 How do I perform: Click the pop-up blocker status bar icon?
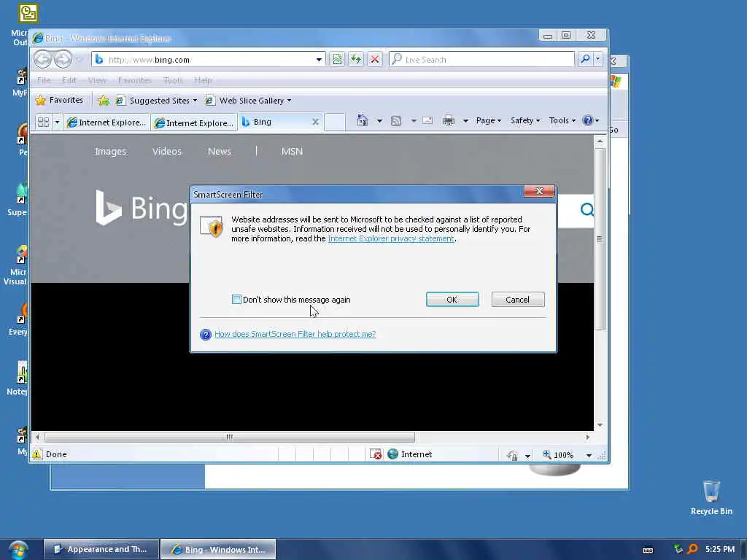(376, 454)
